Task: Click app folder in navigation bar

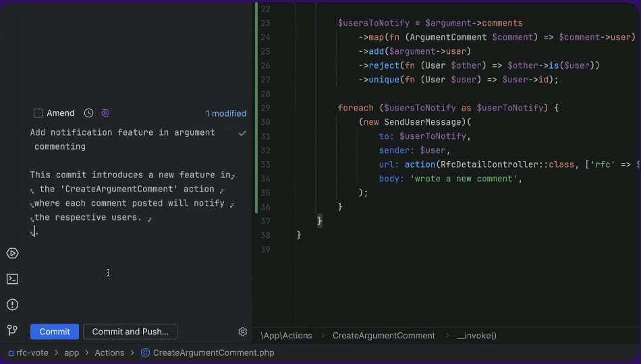Action: tap(72, 353)
